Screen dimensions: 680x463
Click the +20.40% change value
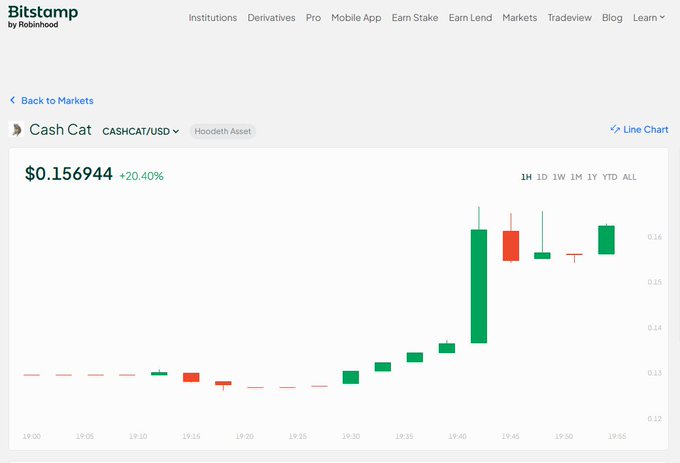click(141, 176)
